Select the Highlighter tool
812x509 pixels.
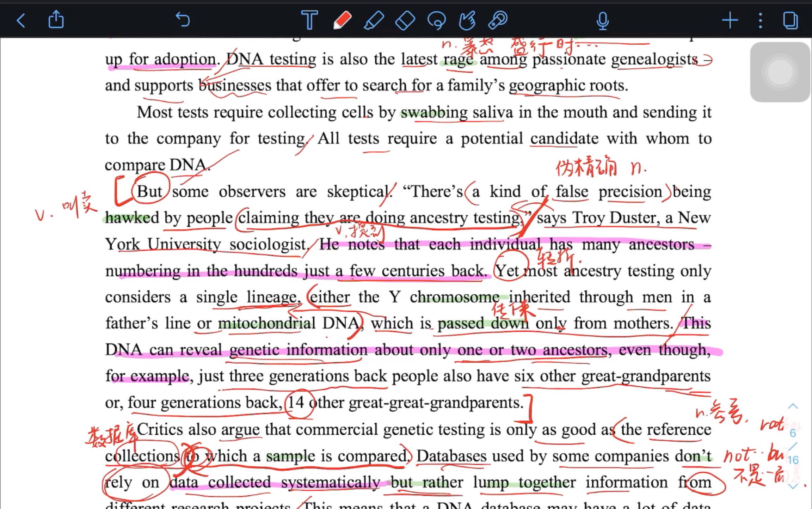(374, 20)
